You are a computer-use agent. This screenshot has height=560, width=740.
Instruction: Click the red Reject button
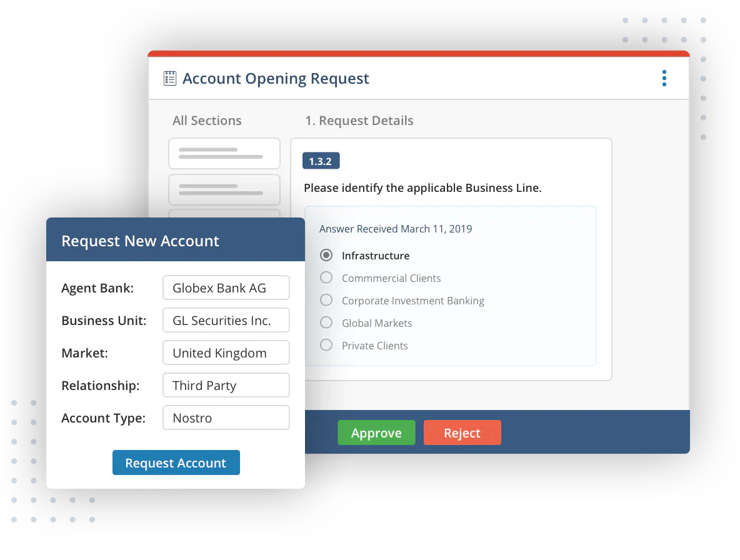click(462, 432)
